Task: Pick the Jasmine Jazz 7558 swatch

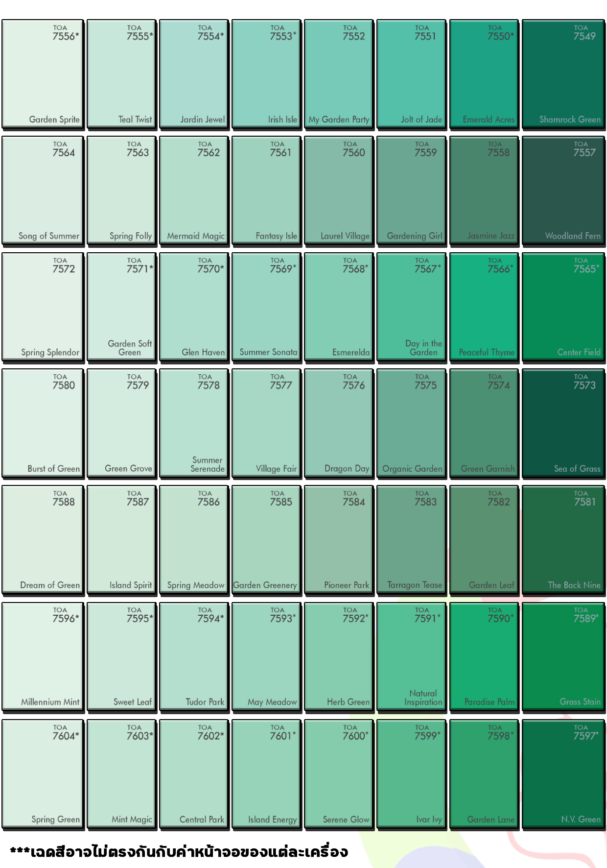Action: 484,191
